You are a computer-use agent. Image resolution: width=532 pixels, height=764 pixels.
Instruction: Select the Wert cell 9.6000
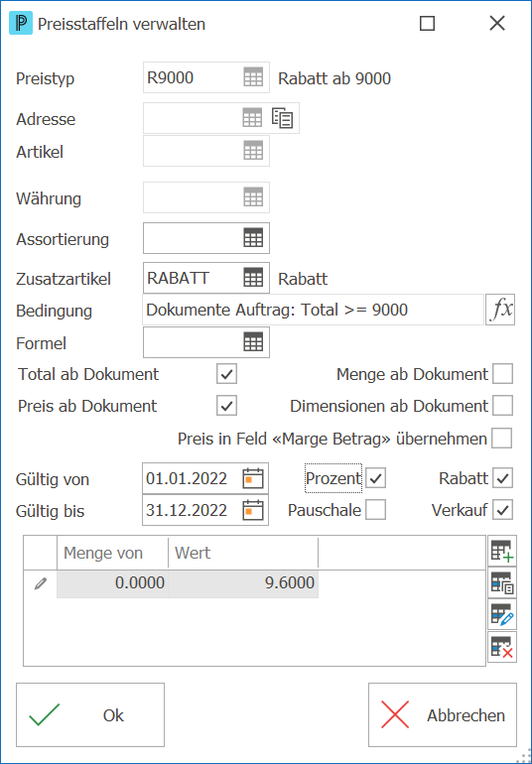pos(243,583)
